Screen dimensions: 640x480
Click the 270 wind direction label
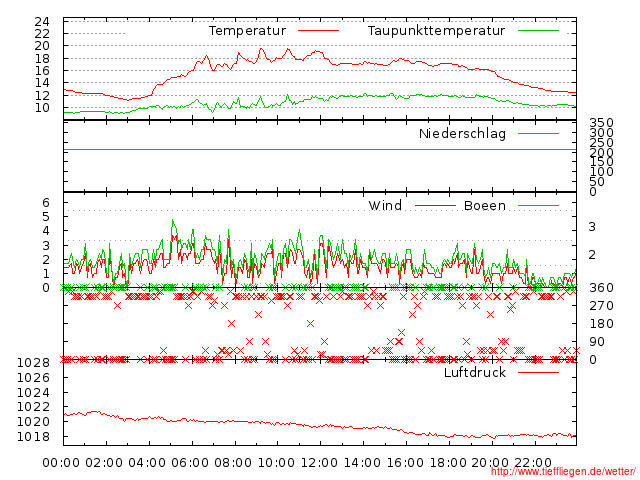601,306
